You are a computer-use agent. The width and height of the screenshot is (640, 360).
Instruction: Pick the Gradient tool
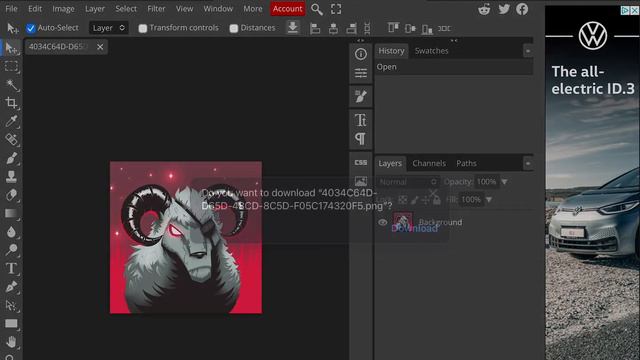click(11, 213)
